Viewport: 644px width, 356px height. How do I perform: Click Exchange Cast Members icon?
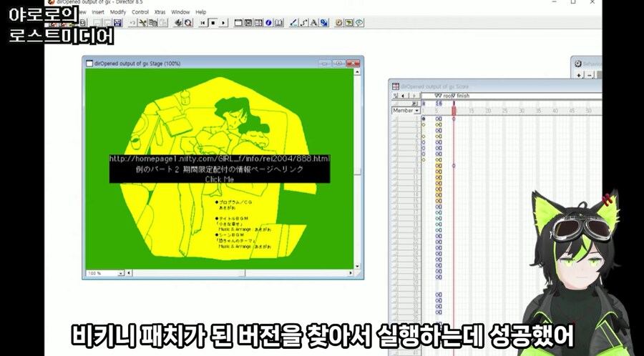click(x=188, y=23)
